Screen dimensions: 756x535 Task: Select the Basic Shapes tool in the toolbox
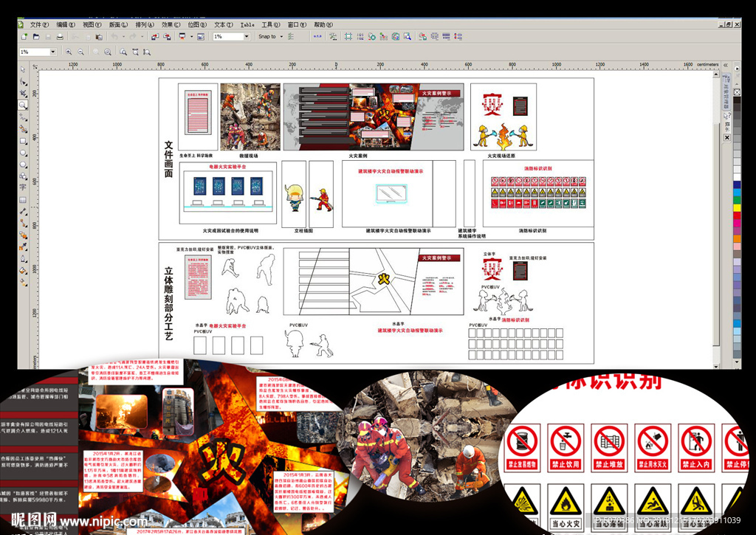click(23, 176)
